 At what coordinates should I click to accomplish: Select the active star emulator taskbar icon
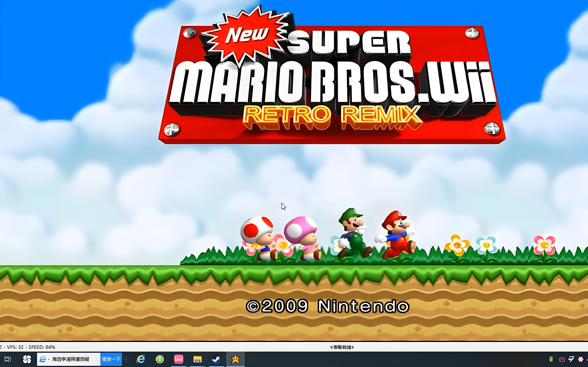coord(235,359)
